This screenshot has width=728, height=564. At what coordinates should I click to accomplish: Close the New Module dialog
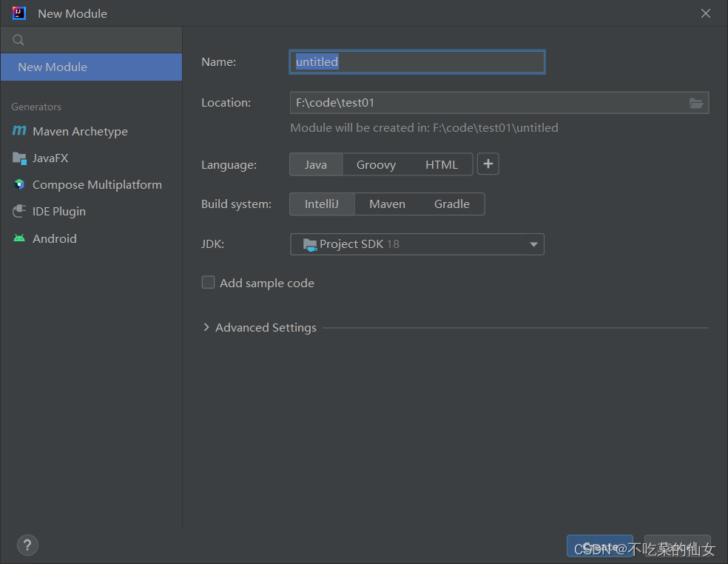tap(706, 13)
